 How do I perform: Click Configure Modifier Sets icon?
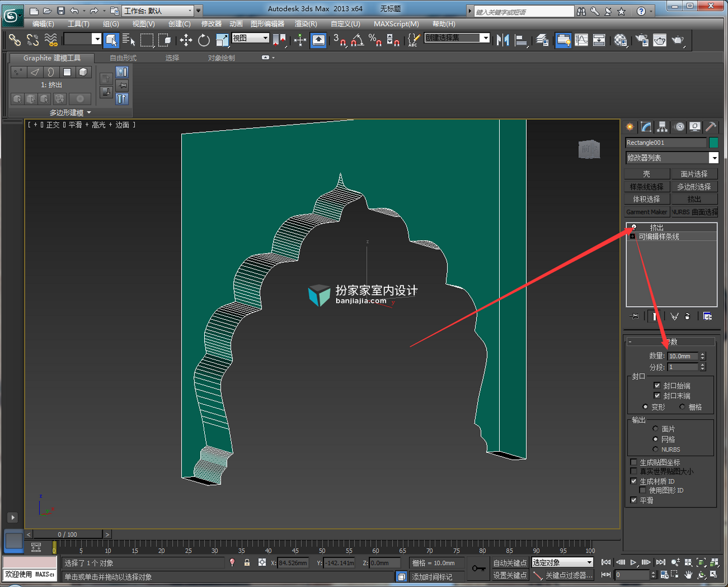point(707,316)
